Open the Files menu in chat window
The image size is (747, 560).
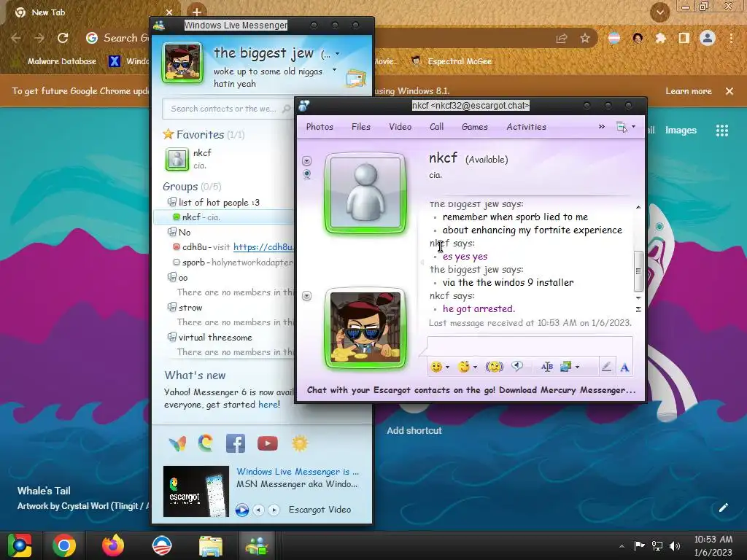361,127
